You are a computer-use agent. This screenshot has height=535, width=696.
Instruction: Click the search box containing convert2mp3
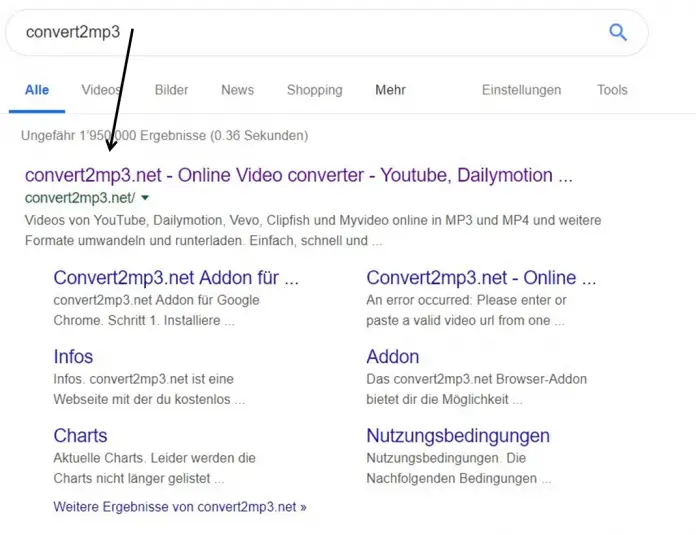[300, 32]
